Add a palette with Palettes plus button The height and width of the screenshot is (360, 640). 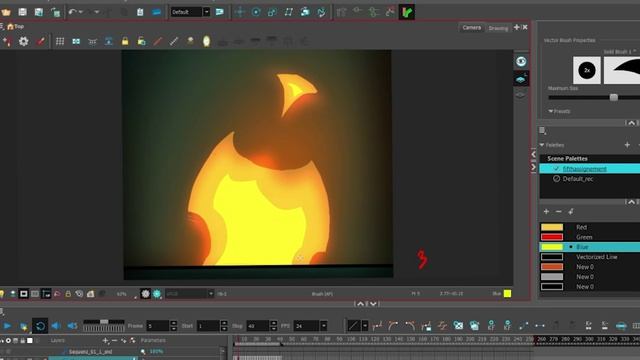point(627,145)
